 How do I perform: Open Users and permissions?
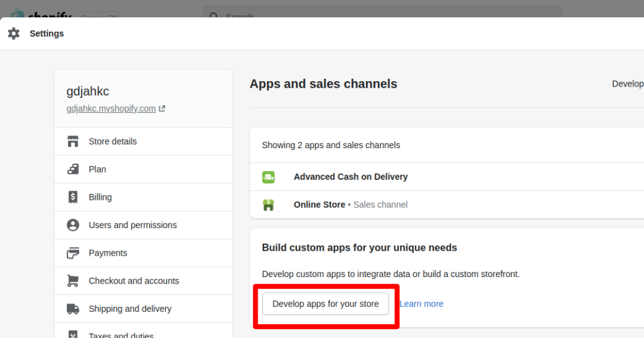coord(143,225)
